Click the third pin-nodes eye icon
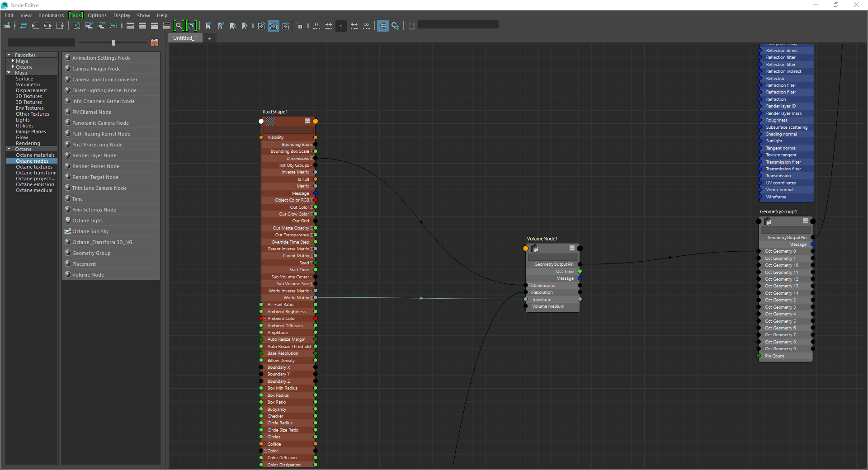Screen dimensions: 868x470 click(286, 26)
